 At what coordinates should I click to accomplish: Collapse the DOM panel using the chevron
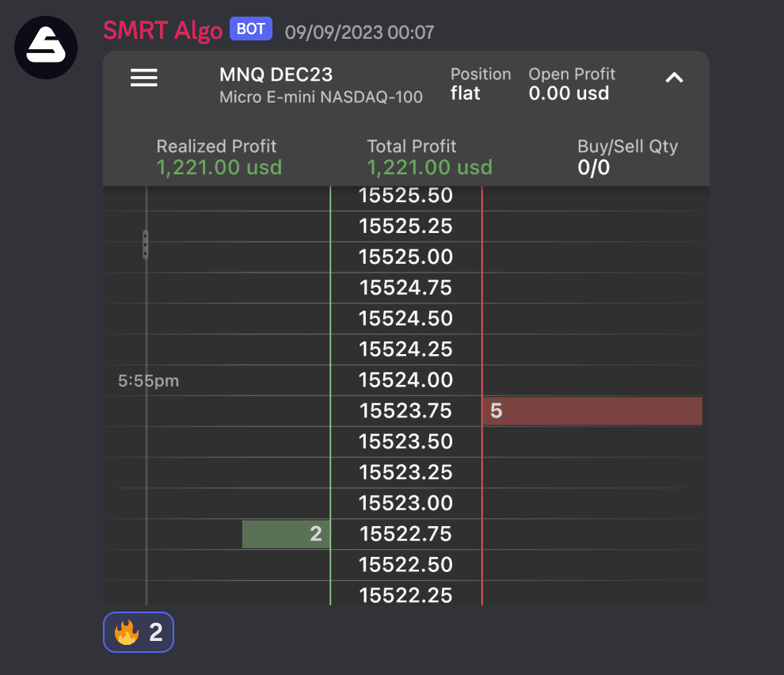[x=674, y=78]
